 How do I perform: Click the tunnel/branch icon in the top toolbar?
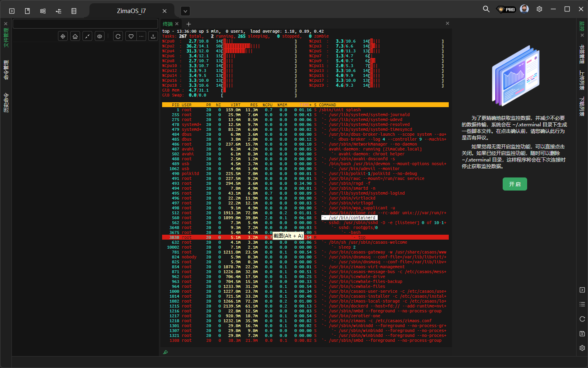pos(58,11)
